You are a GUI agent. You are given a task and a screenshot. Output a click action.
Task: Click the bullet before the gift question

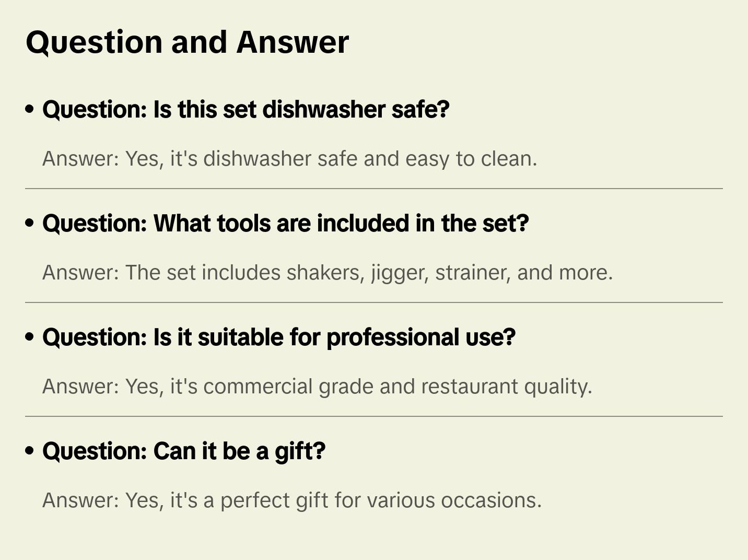click(30, 451)
